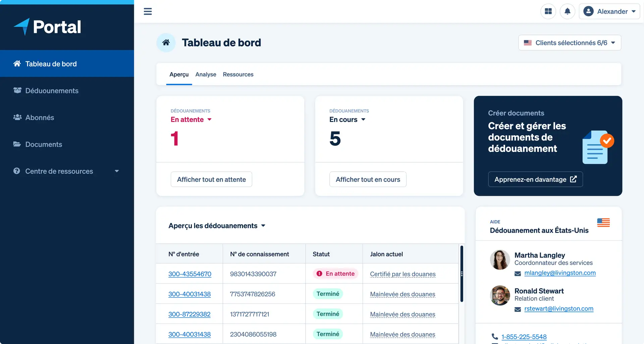This screenshot has height=344, width=644.
Task: Click the home icon beside Tableau de bord title
Action: [x=166, y=43]
